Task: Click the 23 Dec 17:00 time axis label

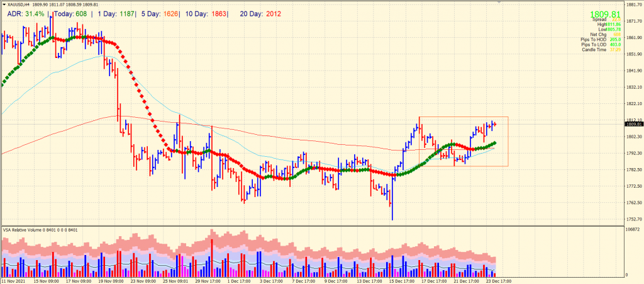Action: (x=498, y=280)
